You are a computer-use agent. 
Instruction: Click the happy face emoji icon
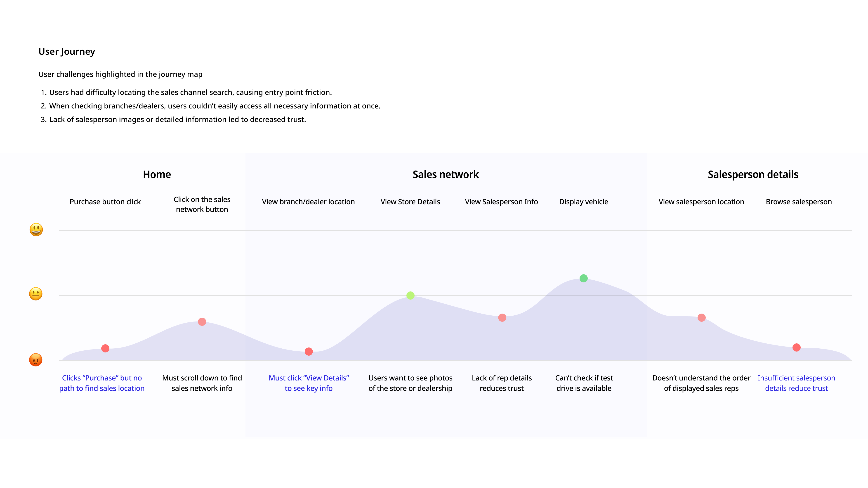point(36,230)
